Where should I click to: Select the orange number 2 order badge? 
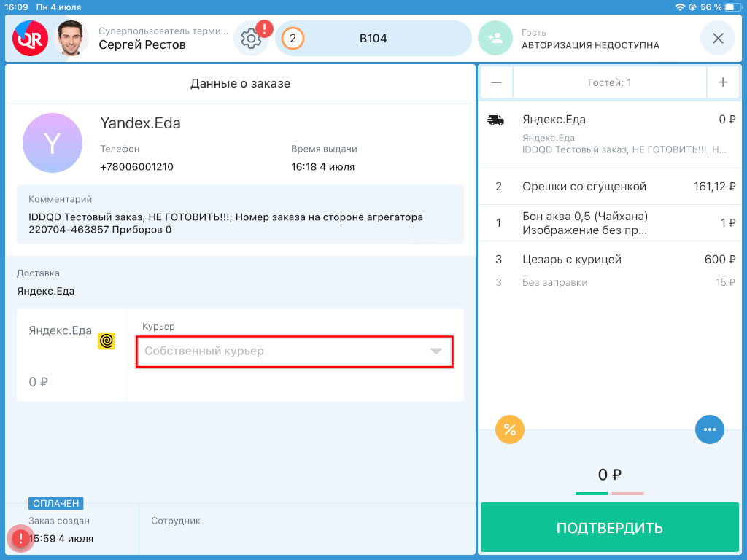293,39
